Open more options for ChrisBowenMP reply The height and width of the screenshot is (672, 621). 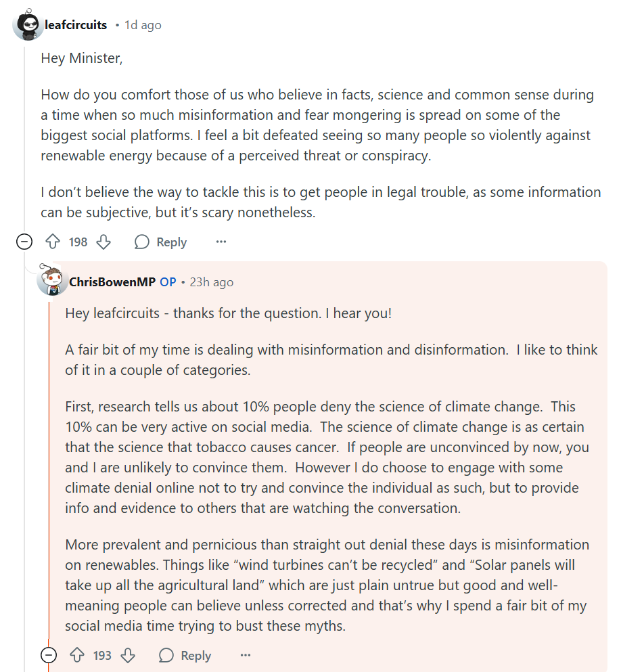246,655
